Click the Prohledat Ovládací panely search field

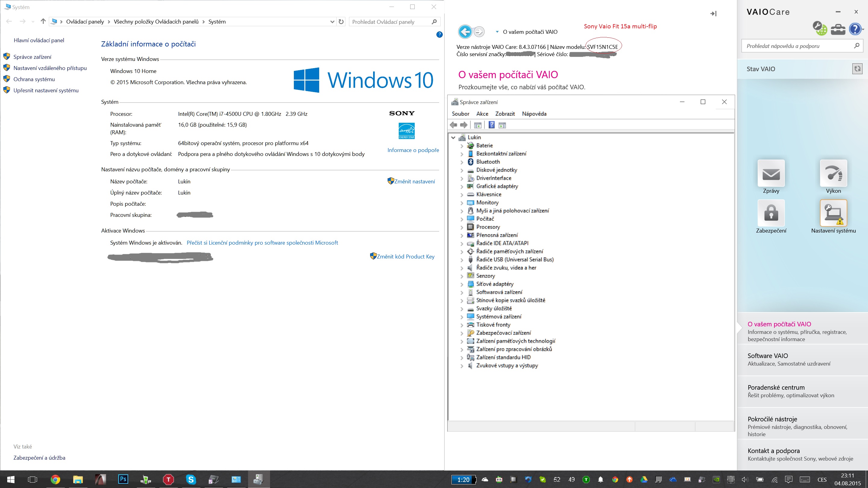(395, 22)
